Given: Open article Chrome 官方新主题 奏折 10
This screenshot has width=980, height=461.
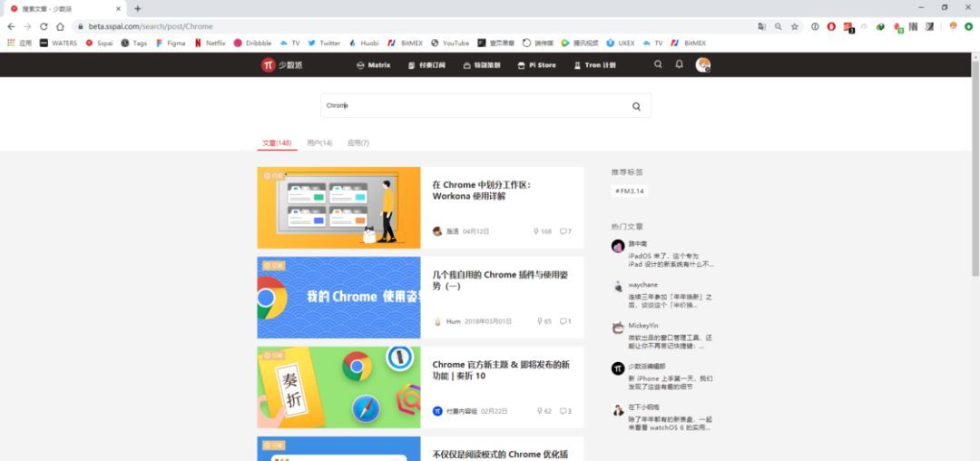Looking at the screenshot, I should [501, 370].
